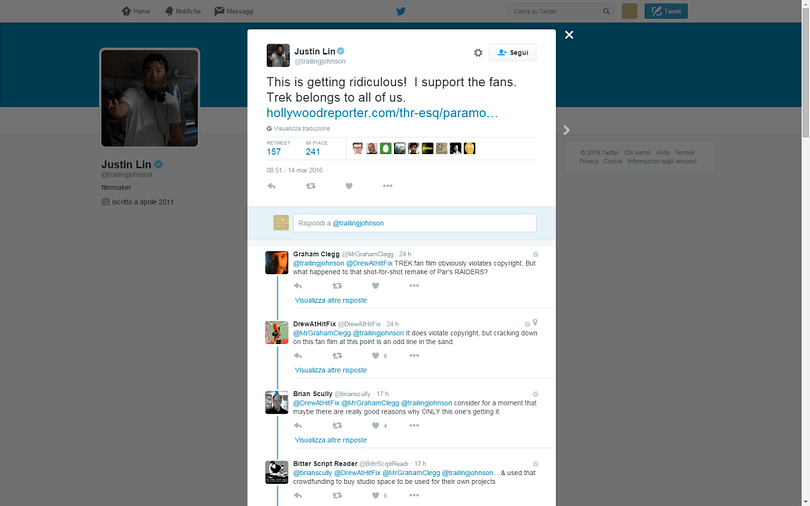
Task: Like Justin Lin's main tweet with heart
Action: point(349,186)
